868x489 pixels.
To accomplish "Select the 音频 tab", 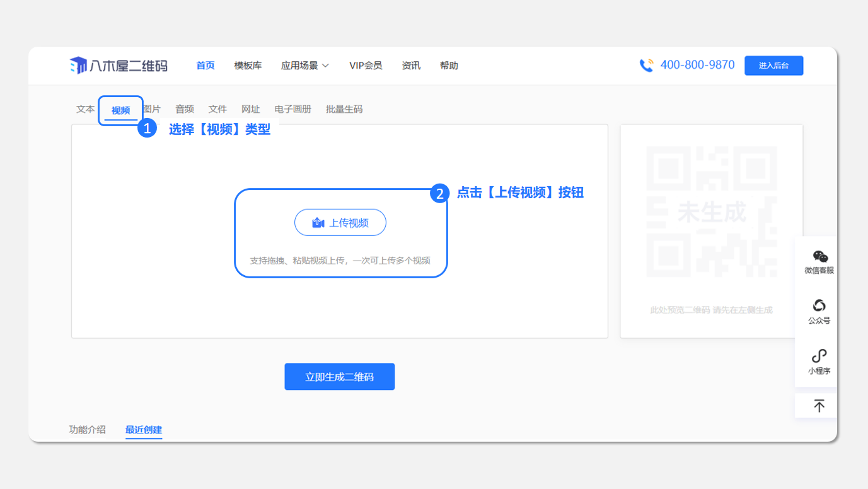I will pos(185,109).
